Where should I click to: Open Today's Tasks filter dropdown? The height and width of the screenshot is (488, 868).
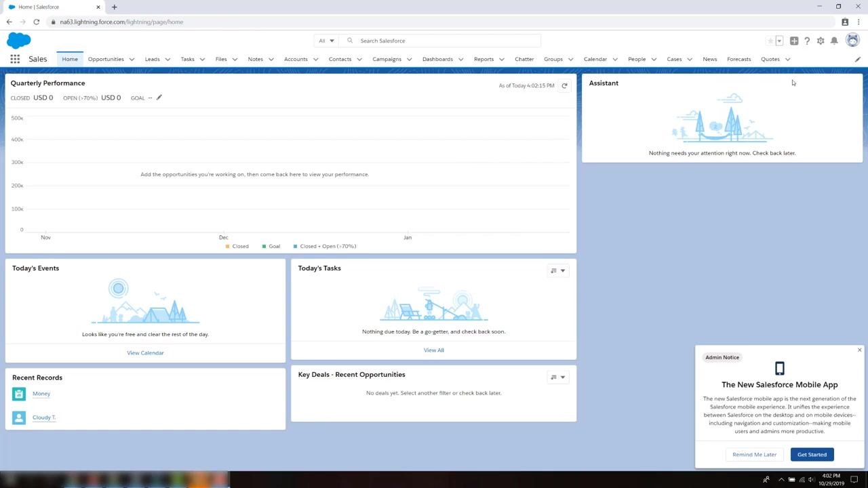point(558,271)
